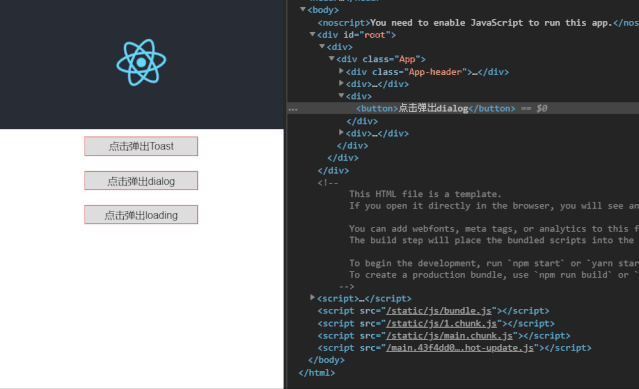This screenshot has width=639, height=389.
Task: Collapse the div containing the dialog button
Action: click(x=341, y=96)
